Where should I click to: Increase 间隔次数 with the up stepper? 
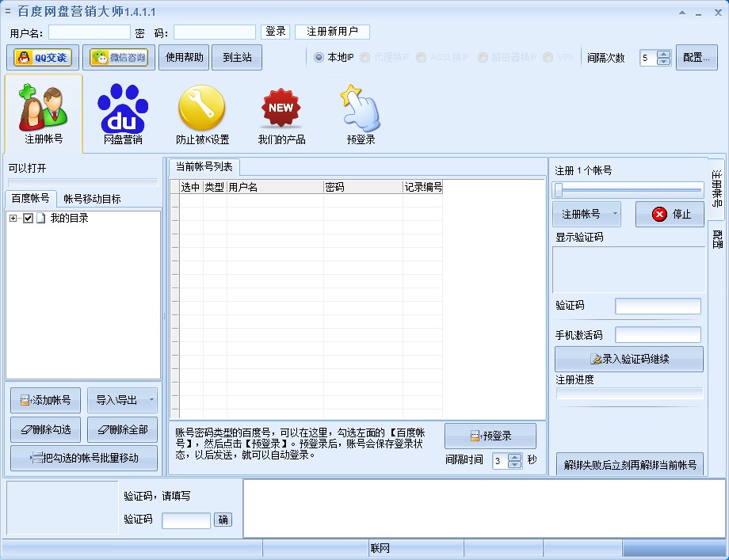(664, 52)
